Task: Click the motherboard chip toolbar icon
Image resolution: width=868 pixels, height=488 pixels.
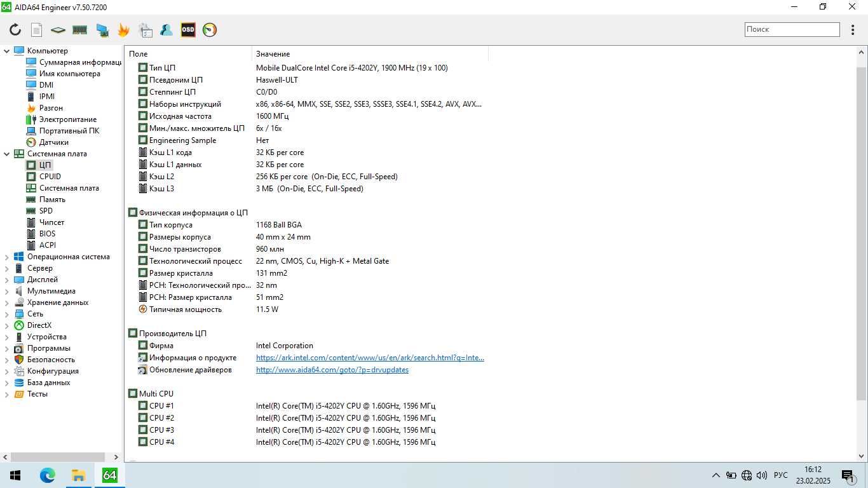Action: (x=58, y=30)
